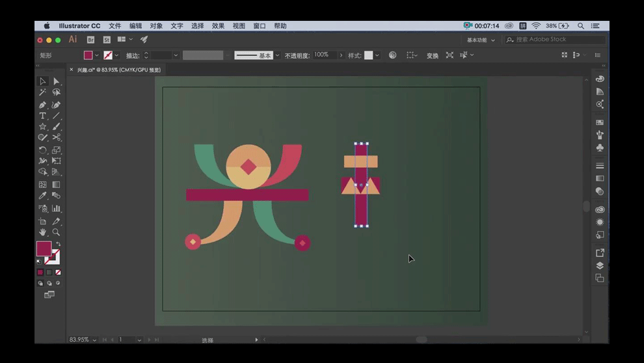Image resolution: width=644 pixels, height=363 pixels.
Task: Pick the Magic Wand tool
Action: 42,92
